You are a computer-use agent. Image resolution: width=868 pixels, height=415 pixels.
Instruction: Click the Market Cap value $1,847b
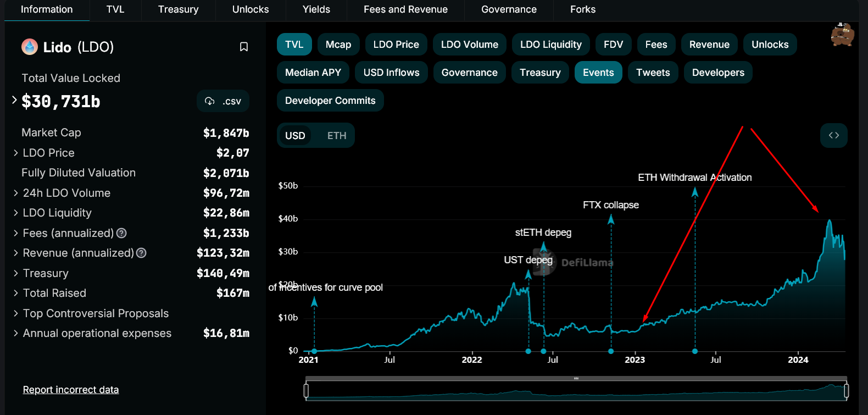(x=226, y=133)
